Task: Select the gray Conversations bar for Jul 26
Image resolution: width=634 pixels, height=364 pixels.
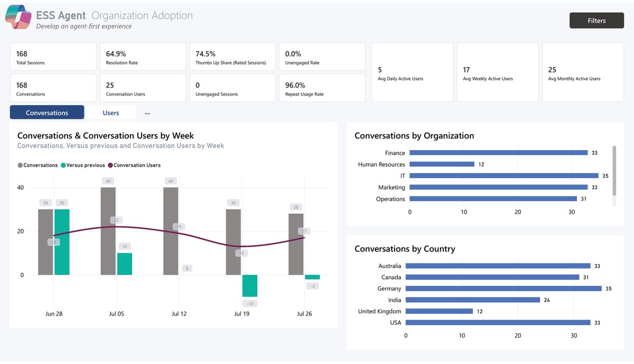Action: click(296, 244)
